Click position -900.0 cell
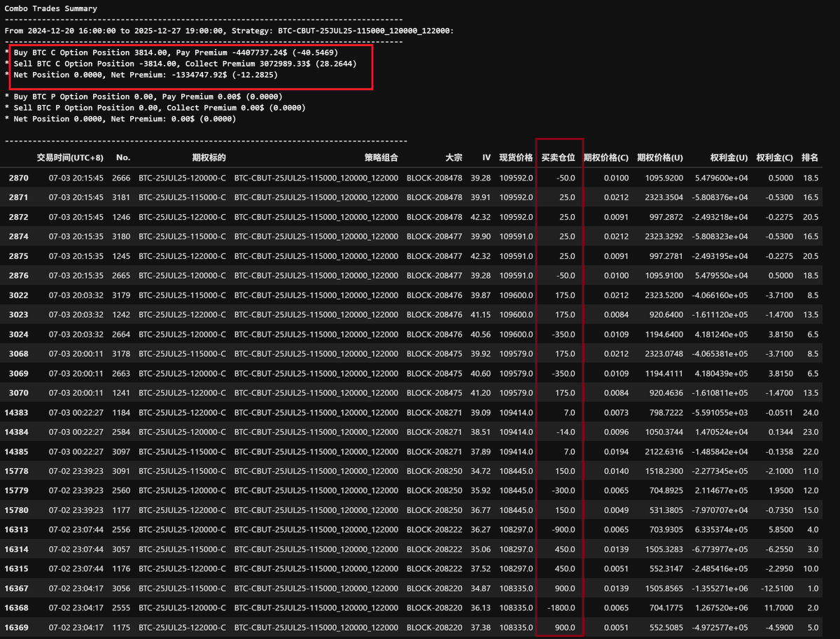 coord(563,530)
